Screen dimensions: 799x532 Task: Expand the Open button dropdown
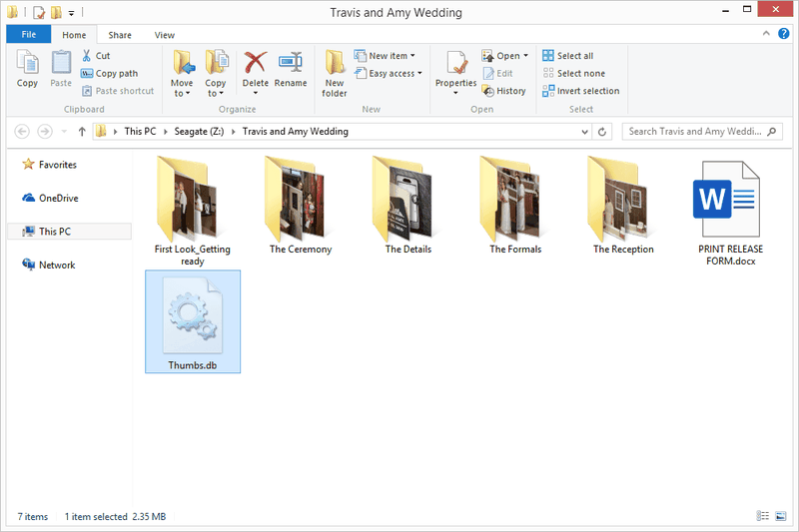point(526,56)
